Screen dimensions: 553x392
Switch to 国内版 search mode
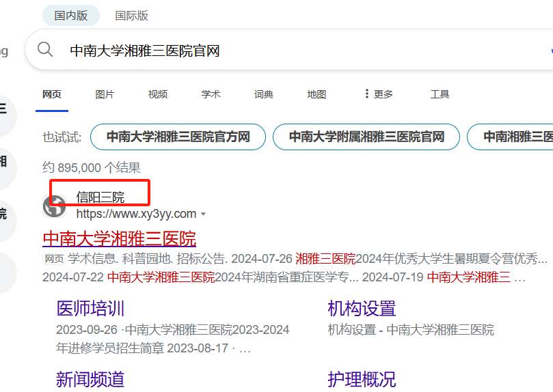pos(71,16)
